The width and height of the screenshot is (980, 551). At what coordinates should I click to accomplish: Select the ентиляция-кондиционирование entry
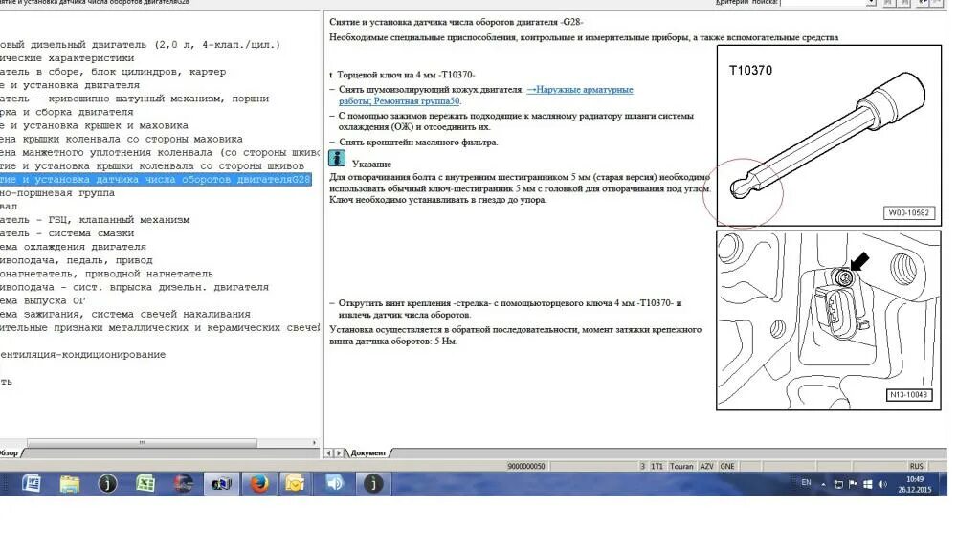click(82, 355)
